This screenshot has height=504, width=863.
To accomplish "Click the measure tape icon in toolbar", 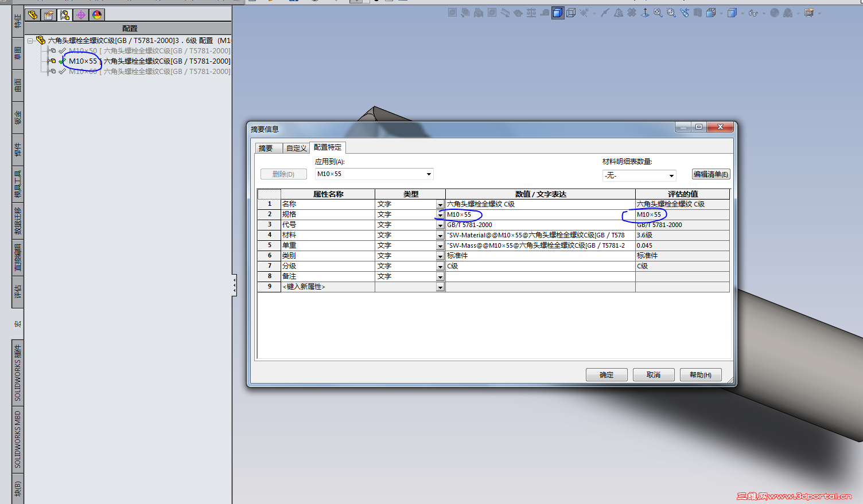I will click(x=545, y=13).
